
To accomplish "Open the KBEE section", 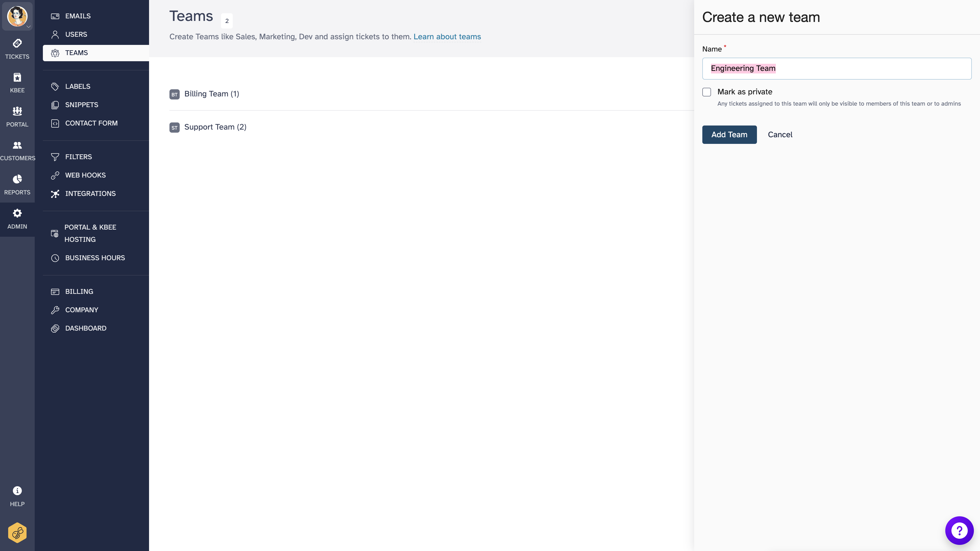I will 17,82.
